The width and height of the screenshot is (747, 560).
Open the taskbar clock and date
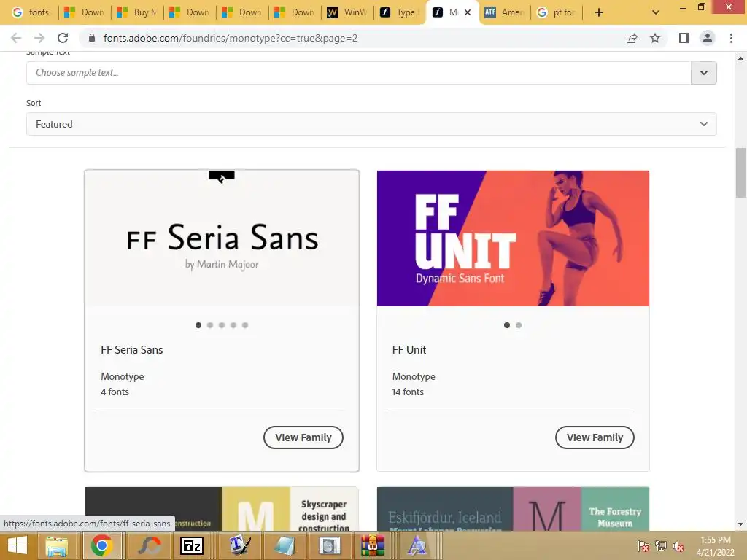point(716,546)
